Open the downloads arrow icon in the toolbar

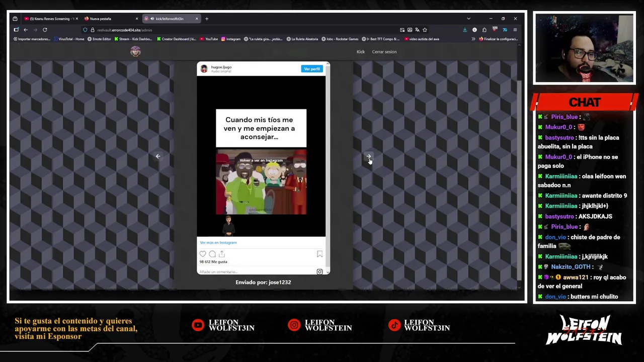point(464,30)
